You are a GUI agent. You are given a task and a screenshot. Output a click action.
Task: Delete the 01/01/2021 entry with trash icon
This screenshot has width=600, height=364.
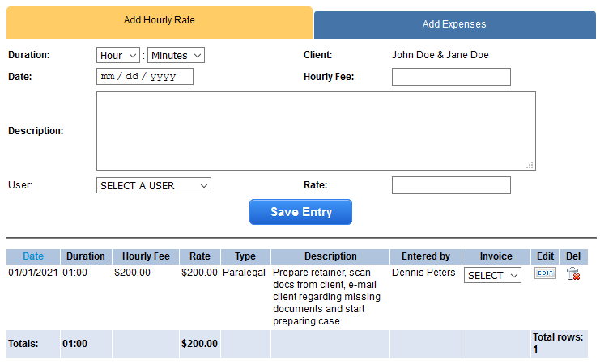pos(572,274)
